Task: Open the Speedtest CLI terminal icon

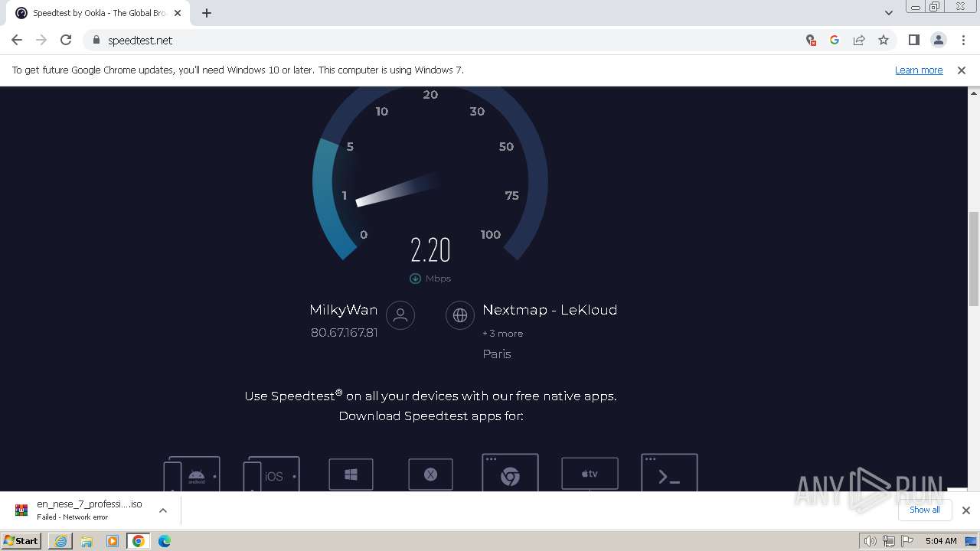Action: coord(669,473)
